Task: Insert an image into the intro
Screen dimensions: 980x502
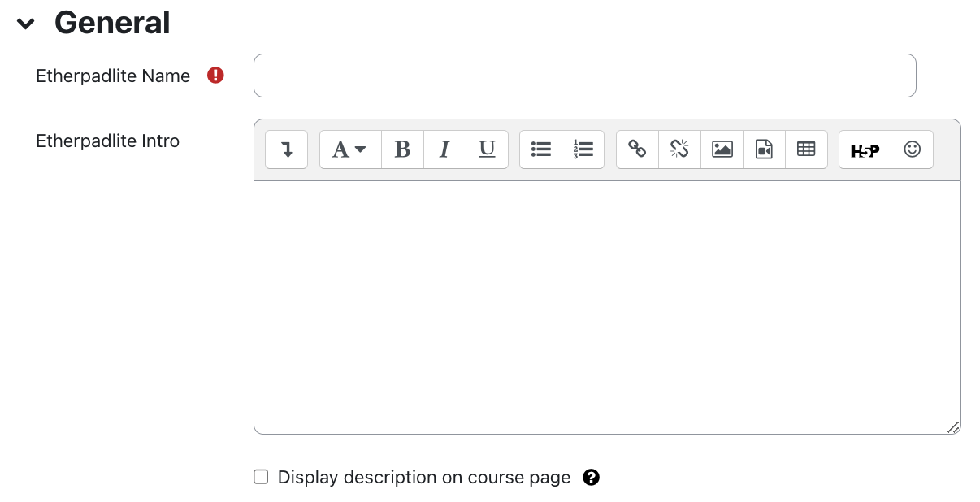Action: (722, 149)
